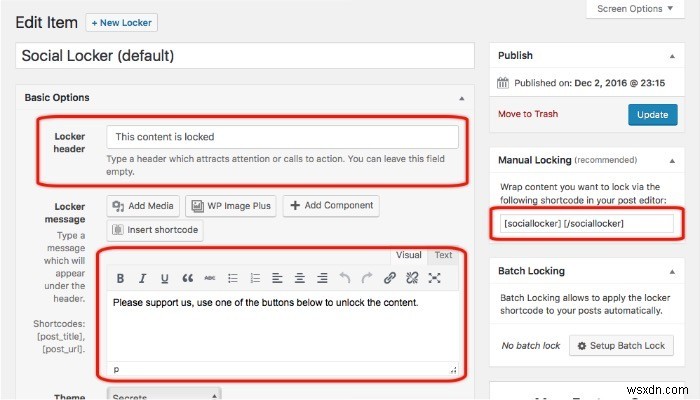Open the Theme dropdown showing Secrets
This screenshot has width=700, height=400.
pos(164,394)
